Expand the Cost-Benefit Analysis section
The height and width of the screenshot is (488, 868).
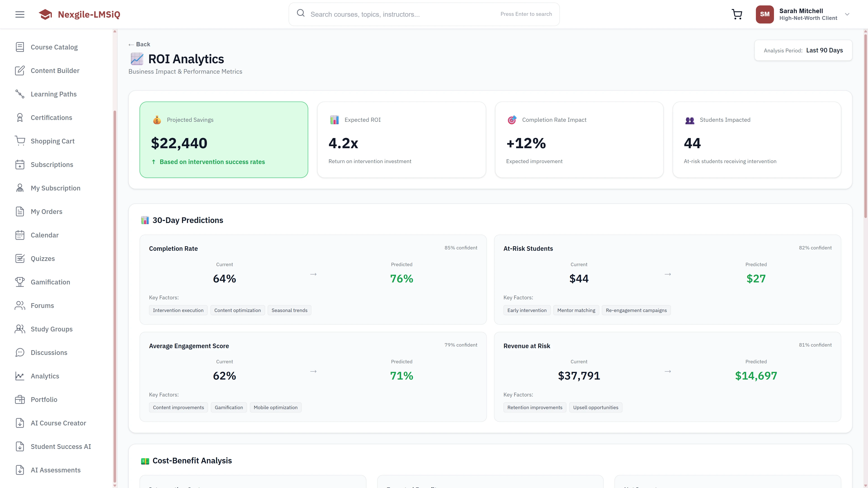pyautogui.click(x=192, y=460)
